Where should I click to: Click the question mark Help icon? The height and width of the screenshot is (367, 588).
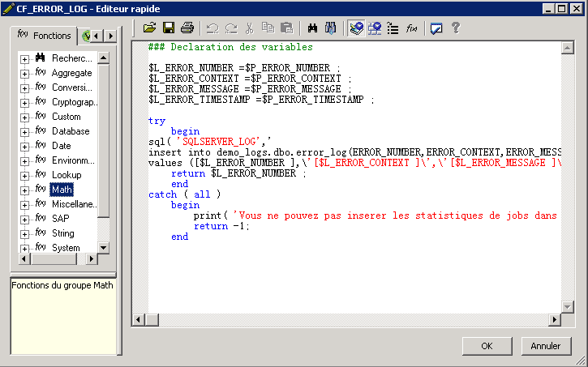456,28
